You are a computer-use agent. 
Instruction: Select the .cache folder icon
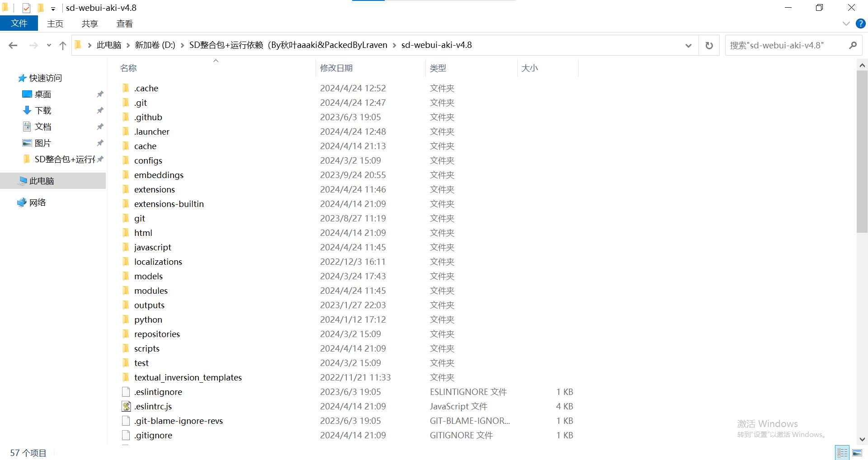(126, 88)
